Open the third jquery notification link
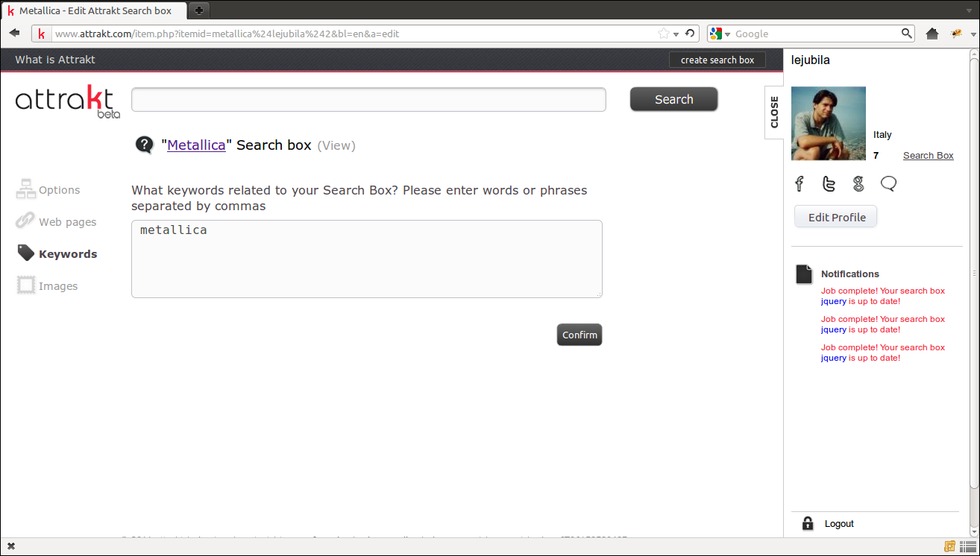 [834, 358]
